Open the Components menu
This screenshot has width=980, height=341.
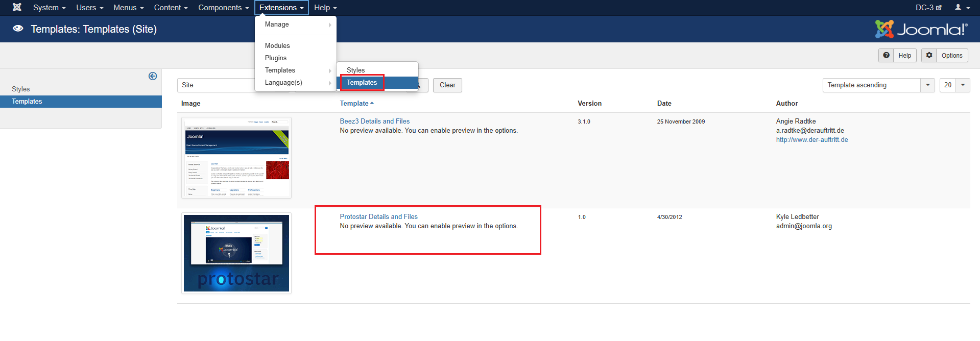click(224, 8)
